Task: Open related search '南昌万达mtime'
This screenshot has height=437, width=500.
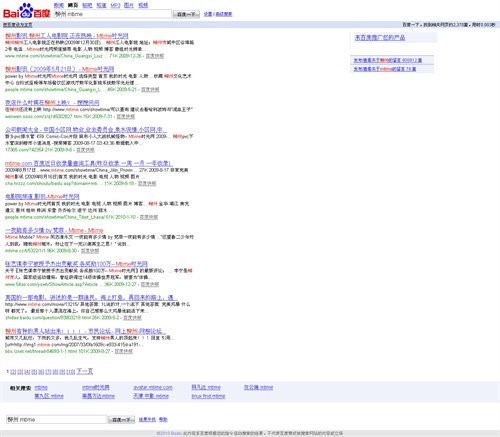Action: pyautogui.click(x=98, y=396)
